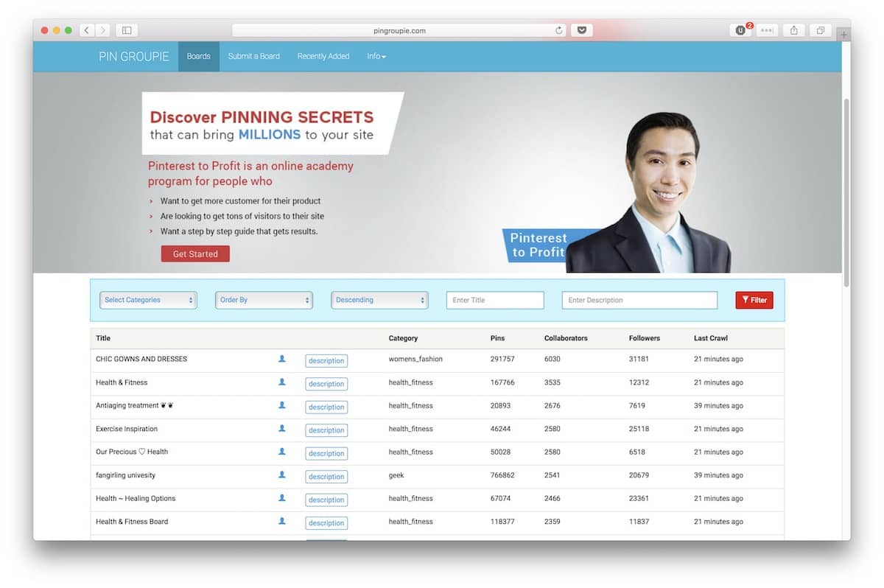
Task: Click person icon for Our Precious Health
Action: coord(281,452)
